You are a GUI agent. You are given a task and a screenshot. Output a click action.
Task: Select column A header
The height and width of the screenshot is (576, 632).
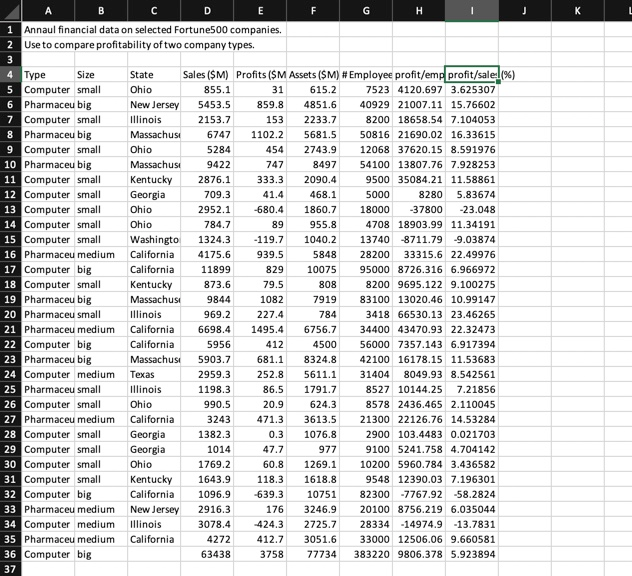coord(48,11)
